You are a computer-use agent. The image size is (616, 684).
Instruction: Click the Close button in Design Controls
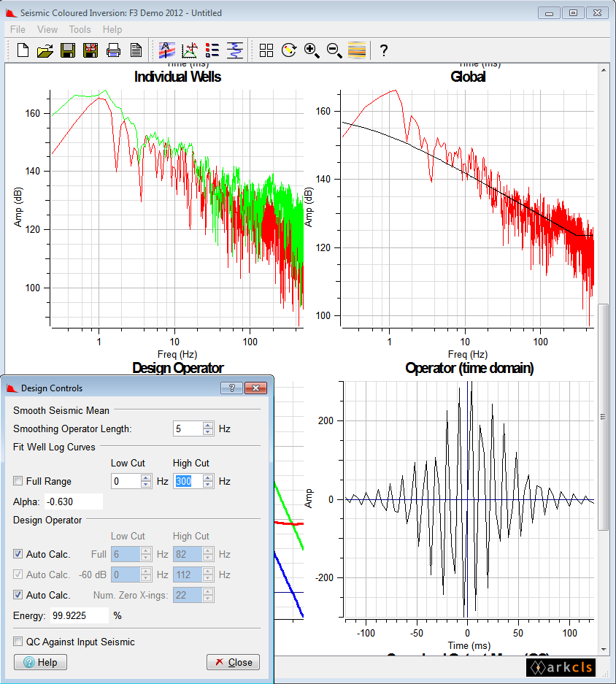pos(233,662)
